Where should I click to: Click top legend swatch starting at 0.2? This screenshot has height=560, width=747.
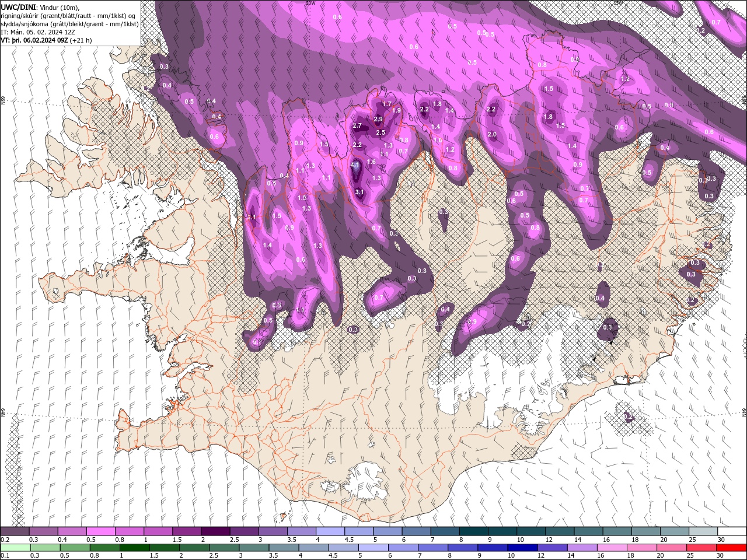pos(15,531)
